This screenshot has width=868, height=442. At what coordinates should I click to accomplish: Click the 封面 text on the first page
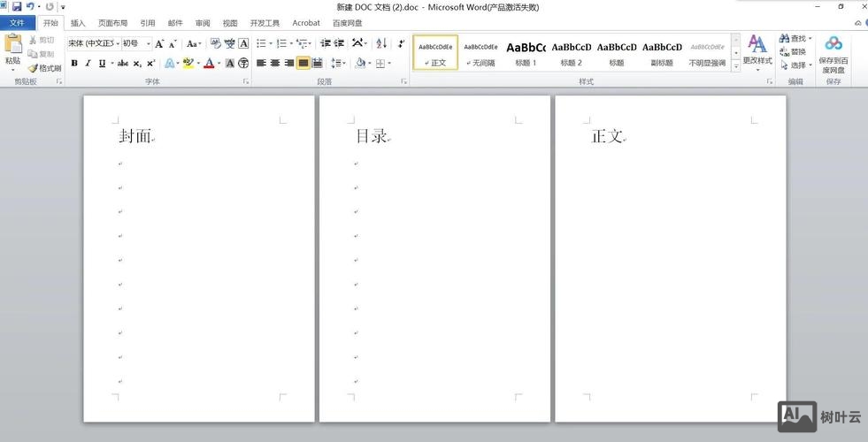tap(135, 136)
